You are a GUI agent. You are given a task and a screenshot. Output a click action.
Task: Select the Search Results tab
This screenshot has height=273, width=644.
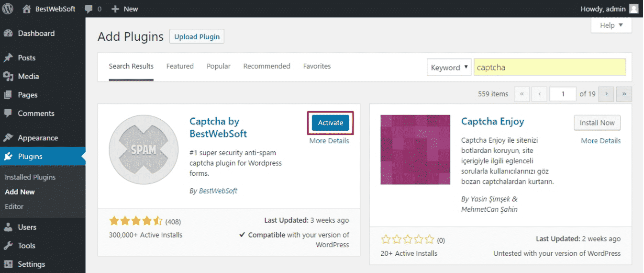131,66
